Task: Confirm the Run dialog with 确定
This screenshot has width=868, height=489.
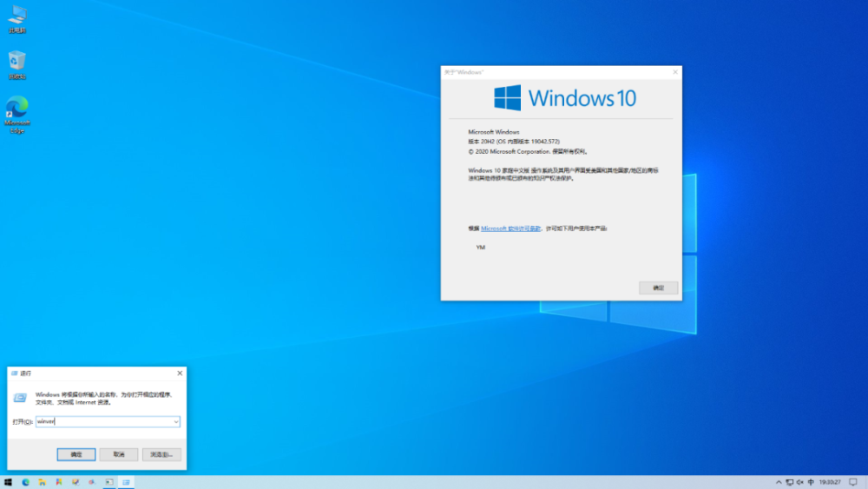Action: click(x=76, y=454)
